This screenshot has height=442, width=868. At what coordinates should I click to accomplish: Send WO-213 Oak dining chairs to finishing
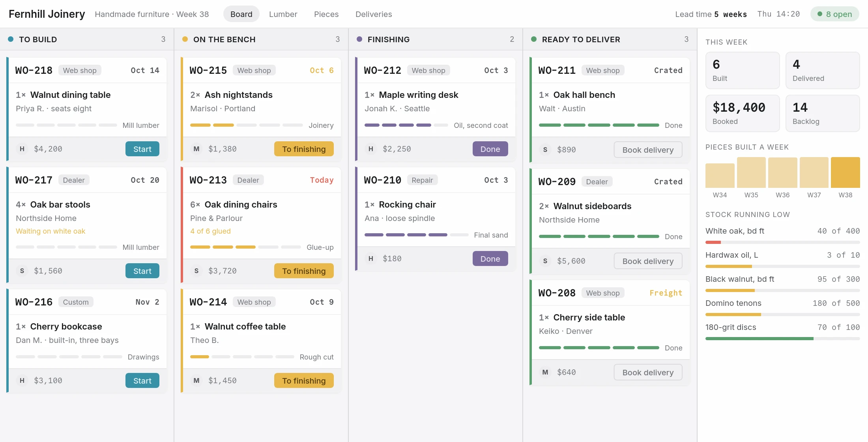(304, 271)
